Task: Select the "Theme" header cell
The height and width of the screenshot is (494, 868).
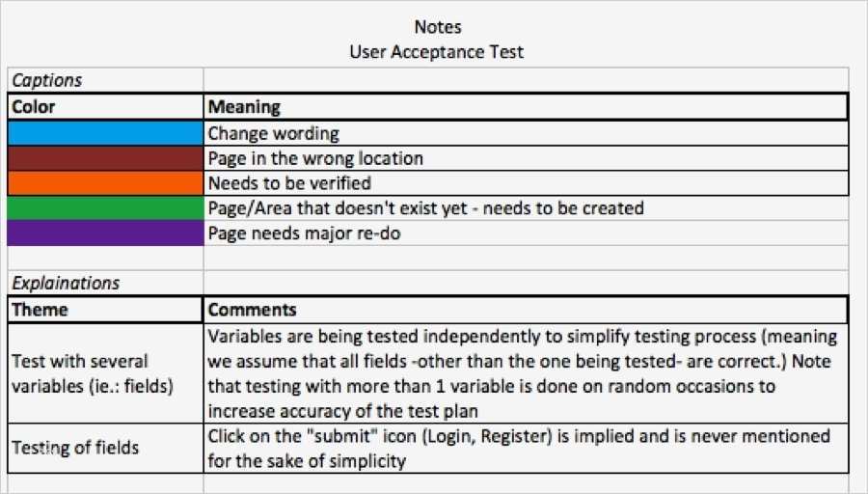Action: pyautogui.click(x=104, y=310)
